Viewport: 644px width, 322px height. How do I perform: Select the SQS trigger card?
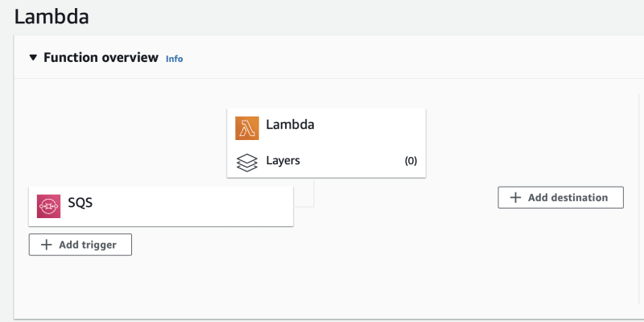coord(161,206)
